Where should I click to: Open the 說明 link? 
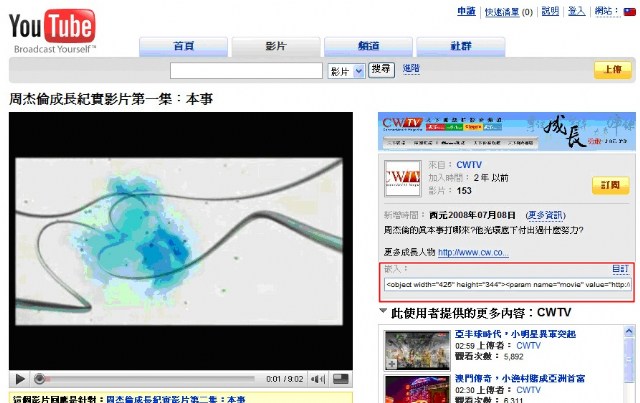(x=550, y=11)
